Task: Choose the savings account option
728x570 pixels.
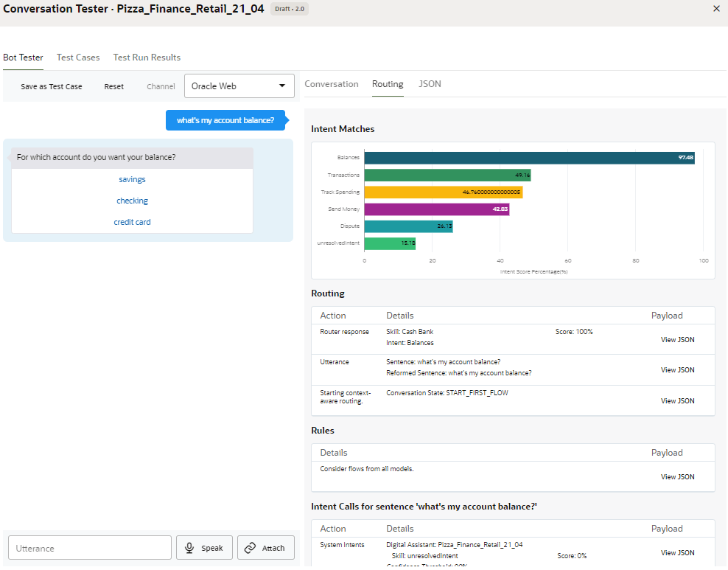Action: [133, 179]
